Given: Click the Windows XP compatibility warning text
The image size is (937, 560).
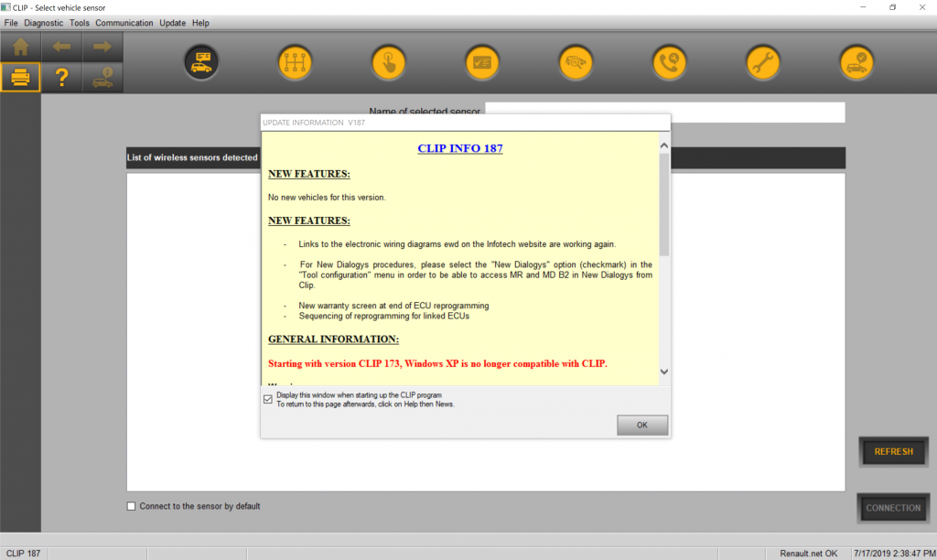Looking at the screenshot, I should (437, 363).
